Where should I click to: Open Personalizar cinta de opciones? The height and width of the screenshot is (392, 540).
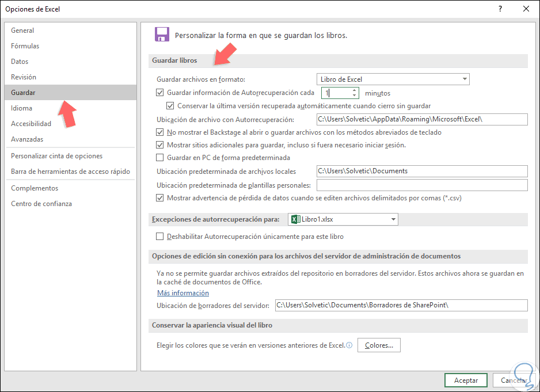[x=71, y=155]
